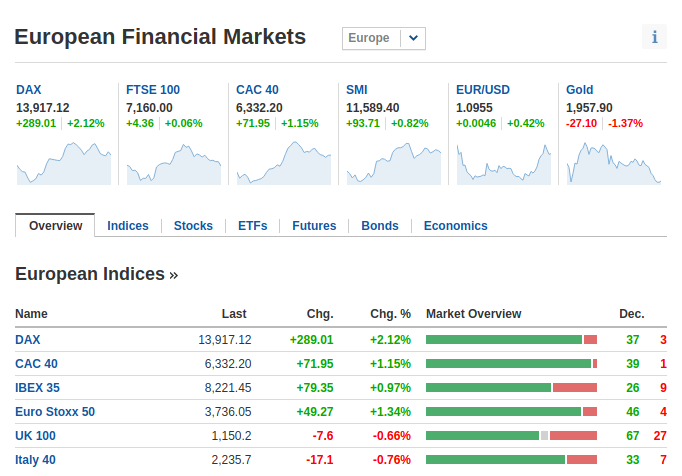The height and width of the screenshot is (476, 682).
Task: Switch to the Bonds tab
Action: tap(380, 226)
